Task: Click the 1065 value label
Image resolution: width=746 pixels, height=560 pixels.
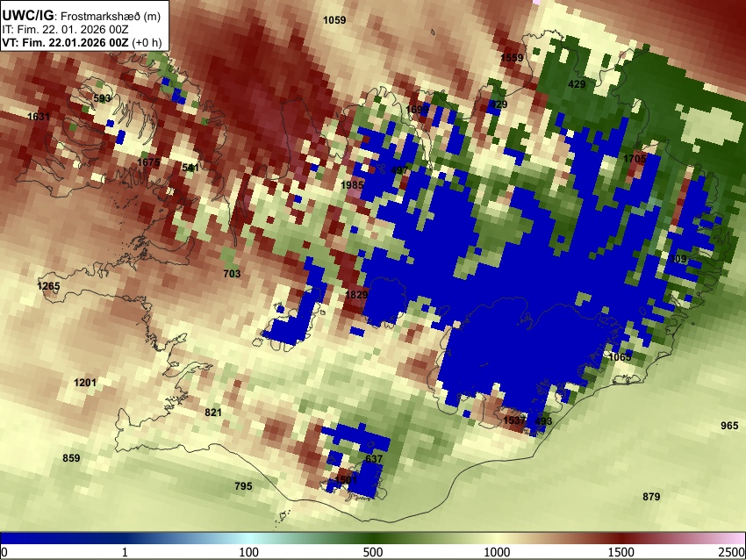Action: tap(620, 357)
